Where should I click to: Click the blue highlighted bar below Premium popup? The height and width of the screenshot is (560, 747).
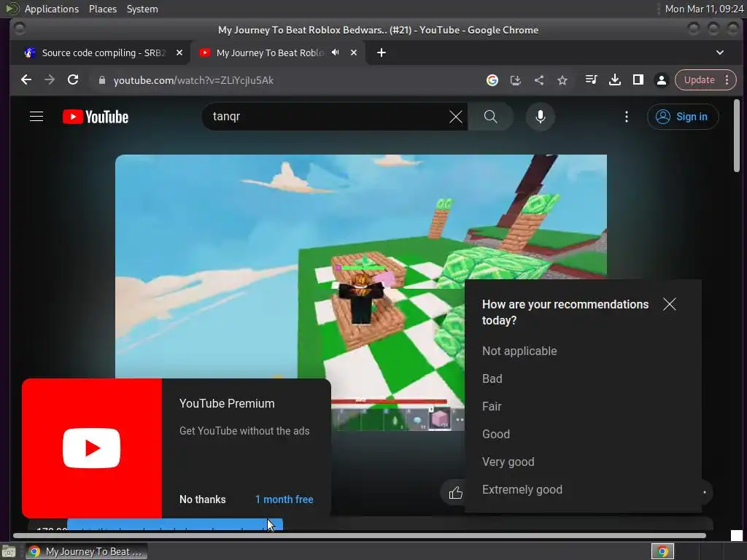(x=175, y=524)
